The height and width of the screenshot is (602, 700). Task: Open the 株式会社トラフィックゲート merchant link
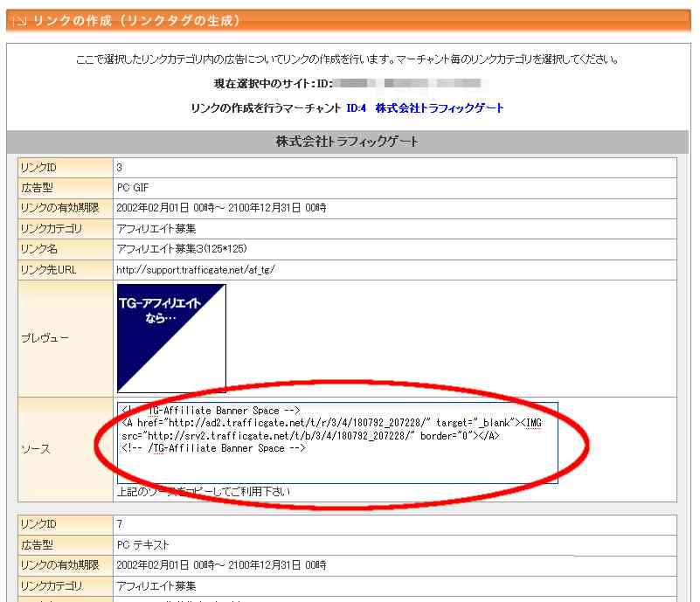click(440, 108)
